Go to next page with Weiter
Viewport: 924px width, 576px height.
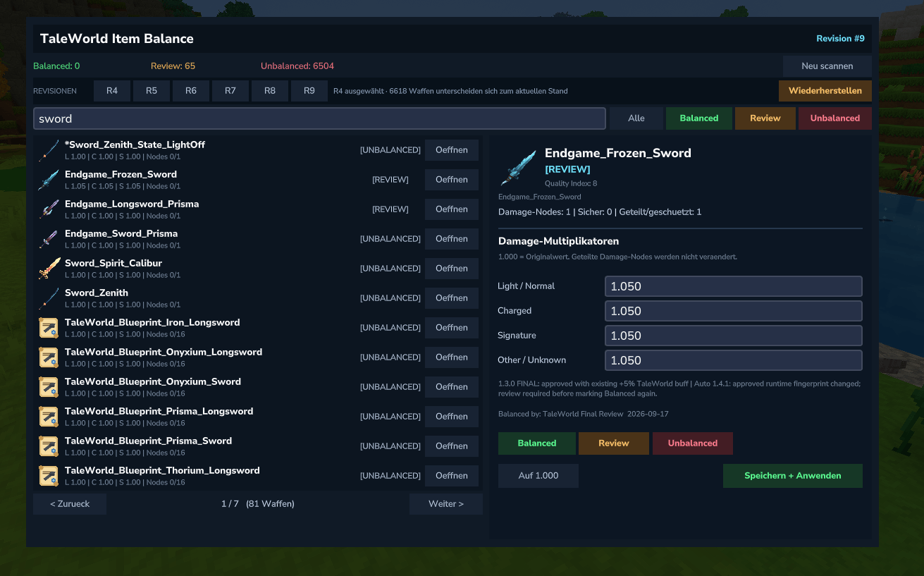click(446, 504)
